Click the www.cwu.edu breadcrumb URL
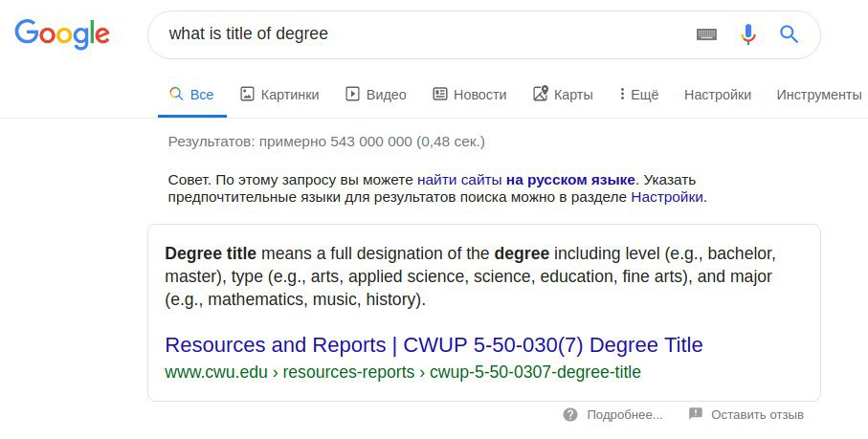This screenshot has width=868, height=439. 403,372
